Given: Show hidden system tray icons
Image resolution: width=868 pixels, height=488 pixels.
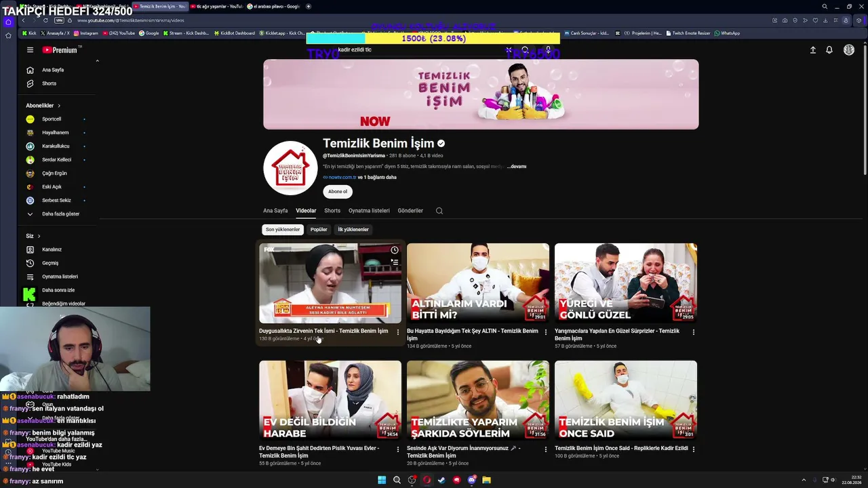Looking at the screenshot, I should tap(804, 480).
